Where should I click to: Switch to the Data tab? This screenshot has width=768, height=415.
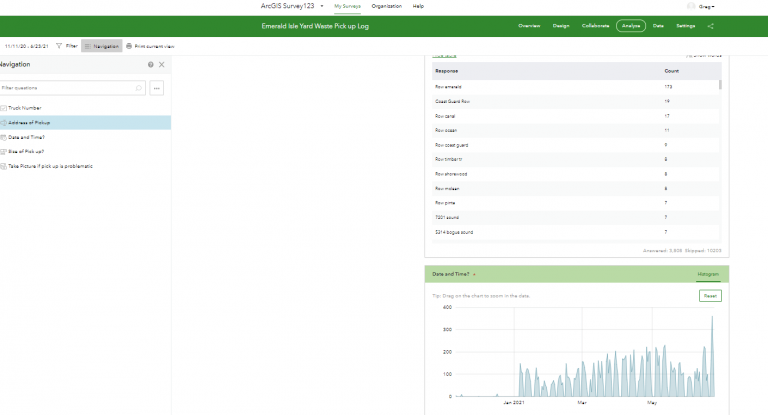[658, 26]
